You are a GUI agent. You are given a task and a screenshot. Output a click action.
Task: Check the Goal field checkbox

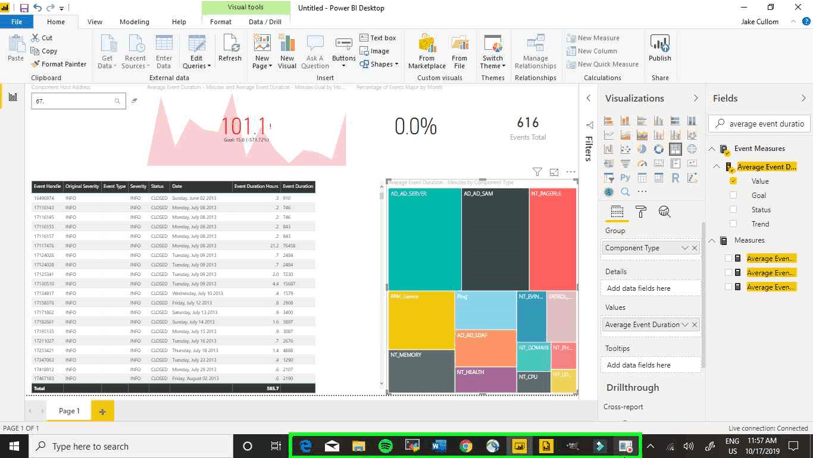point(733,195)
